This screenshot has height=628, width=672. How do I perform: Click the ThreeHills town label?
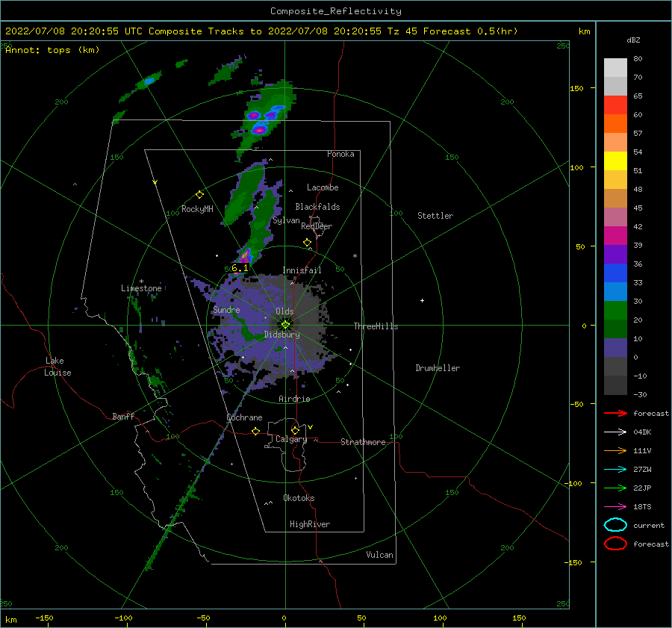pyautogui.click(x=376, y=326)
